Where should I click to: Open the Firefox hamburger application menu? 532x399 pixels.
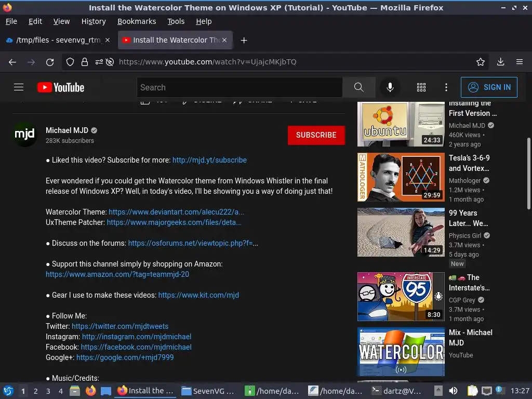pyautogui.click(x=520, y=62)
